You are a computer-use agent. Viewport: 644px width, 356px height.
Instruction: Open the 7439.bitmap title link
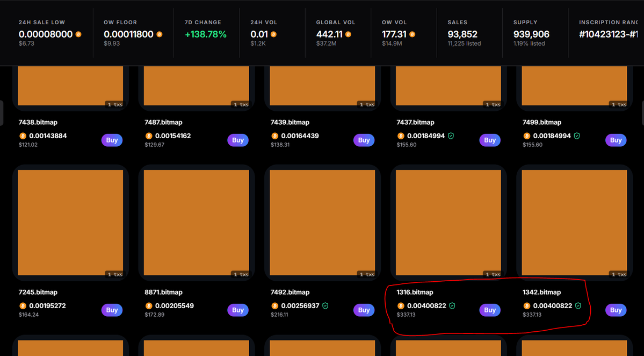click(x=290, y=122)
